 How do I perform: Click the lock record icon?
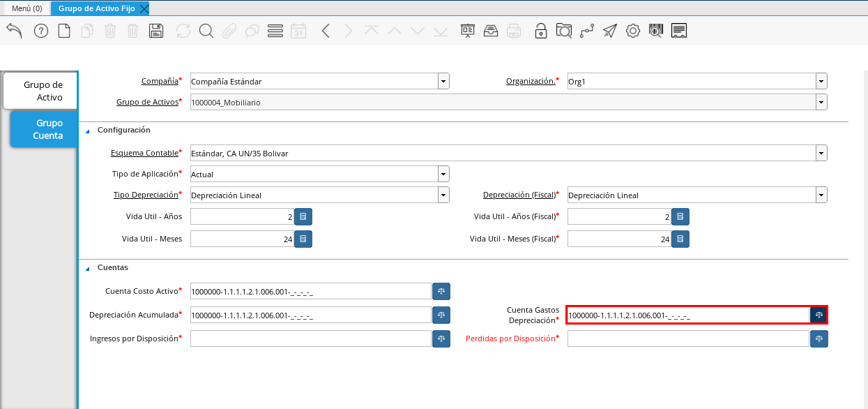pyautogui.click(x=540, y=31)
